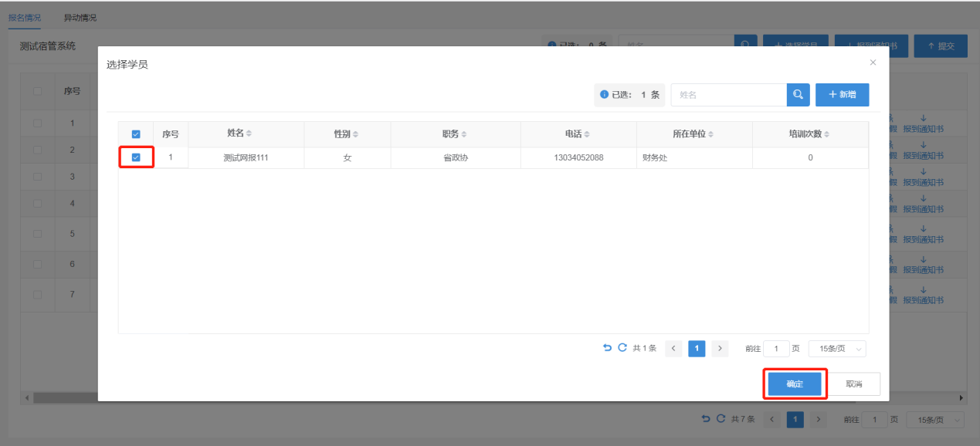The height and width of the screenshot is (446, 980).
Task: Uncheck the checkbox for 测试网报111 row
Action: [x=136, y=157]
